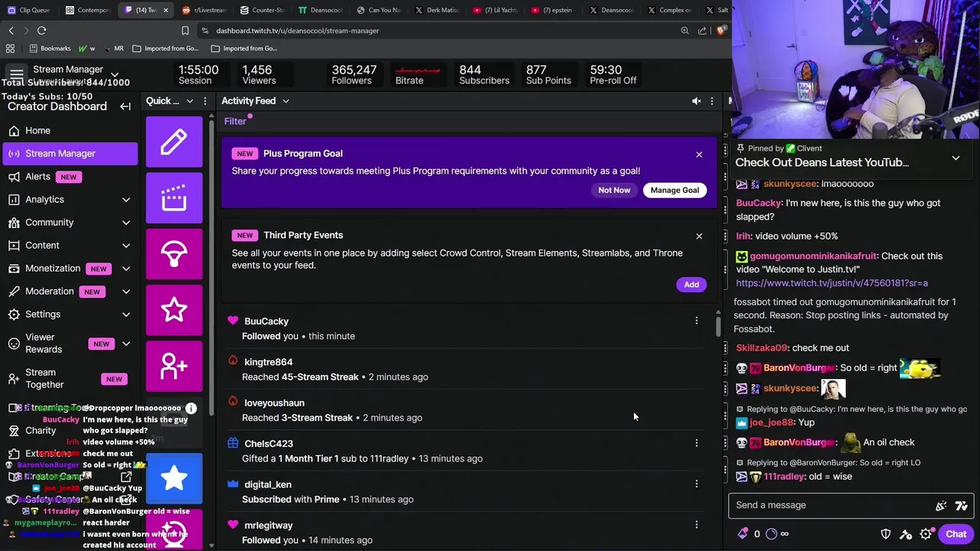The height and width of the screenshot is (551, 980).
Task: Open the Quick Actions panel dropdown
Action: pos(190,101)
